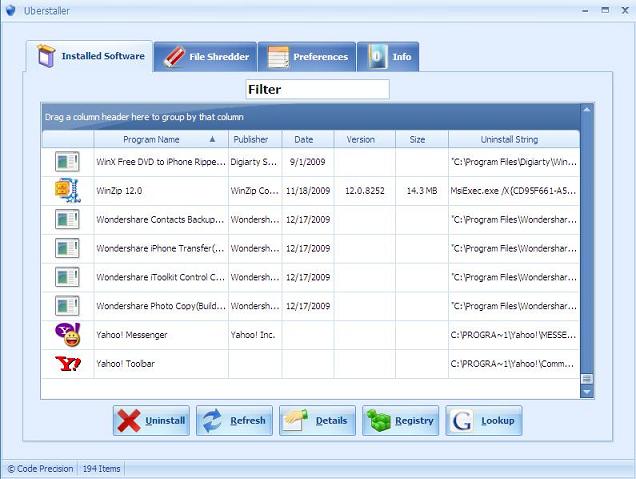Click the Digiarty publisher cell
This screenshot has height=479, width=636.
coord(255,162)
